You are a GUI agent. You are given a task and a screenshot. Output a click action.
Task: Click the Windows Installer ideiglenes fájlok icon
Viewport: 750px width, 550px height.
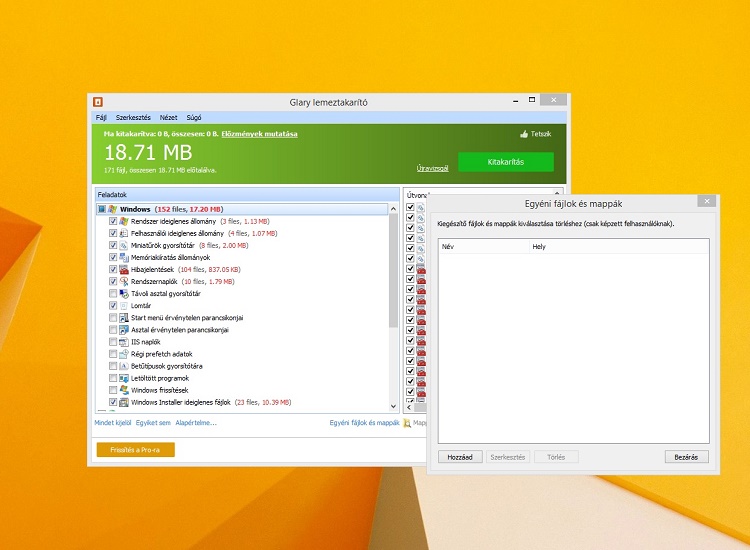point(124,402)
